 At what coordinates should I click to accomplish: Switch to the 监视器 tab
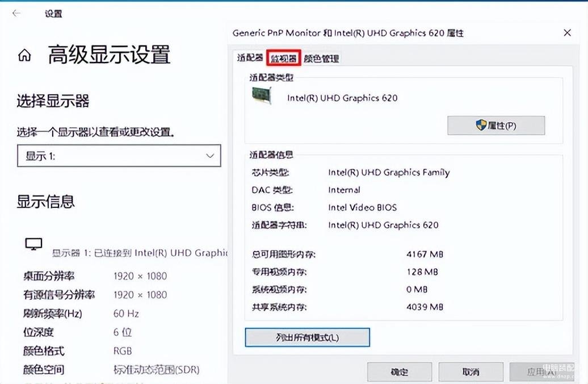tap(284, 58)
